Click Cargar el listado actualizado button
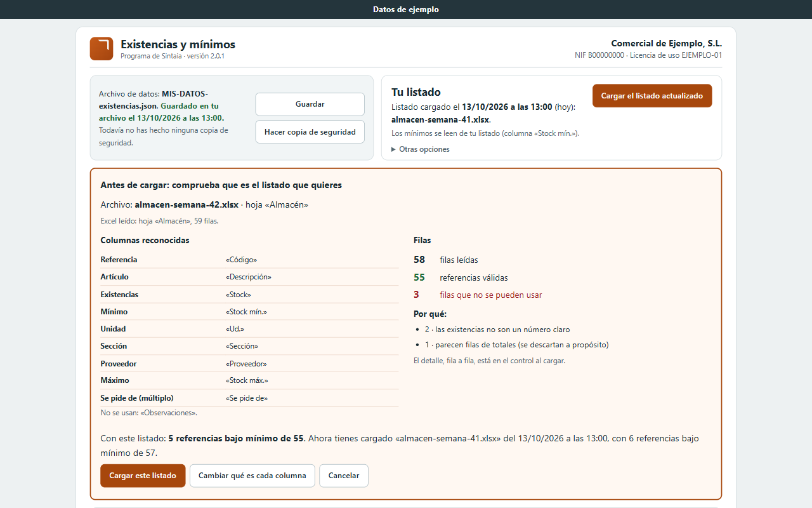Screen dimensions: 812x508 pyautogui.click(x=652, y=96)
